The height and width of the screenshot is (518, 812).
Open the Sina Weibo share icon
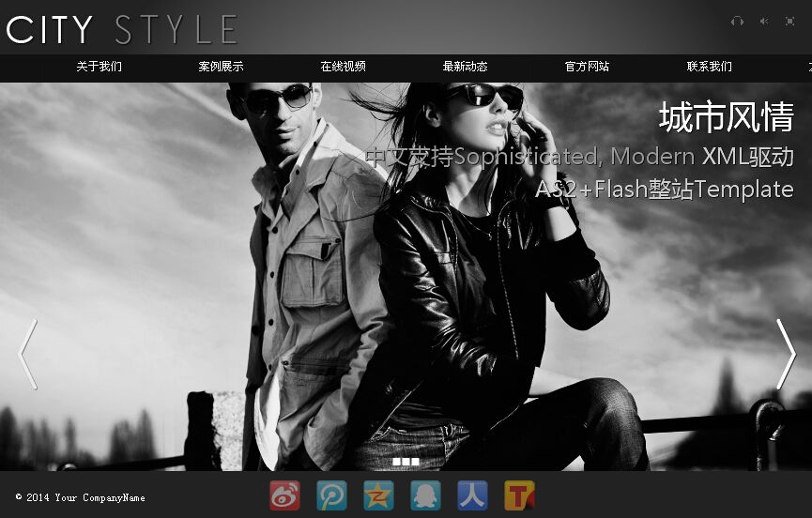(284, 495)
